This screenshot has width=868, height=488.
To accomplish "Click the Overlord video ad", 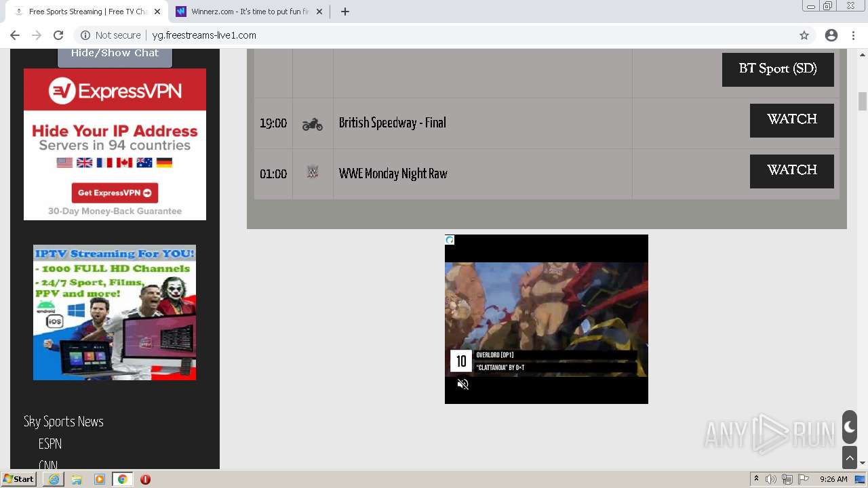I will click(547, 319).
